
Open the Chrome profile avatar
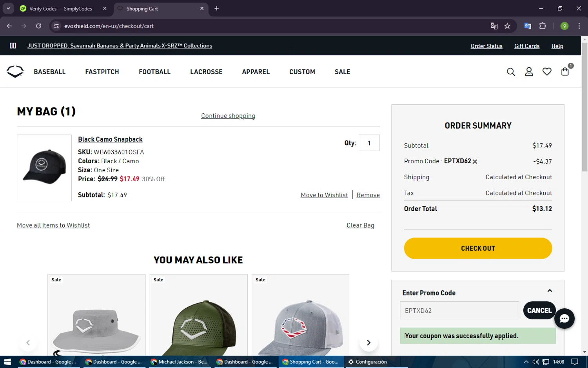click(564, 26)
